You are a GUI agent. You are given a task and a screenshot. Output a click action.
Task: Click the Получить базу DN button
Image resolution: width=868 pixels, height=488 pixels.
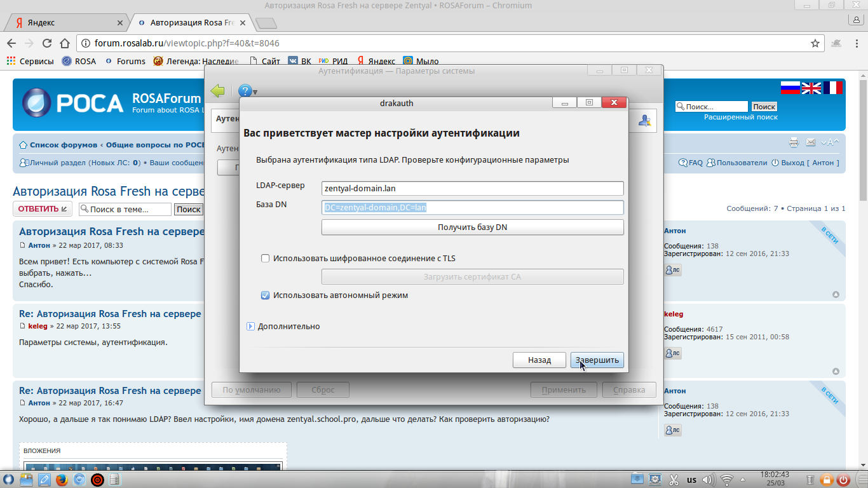[x=472, y=227]
